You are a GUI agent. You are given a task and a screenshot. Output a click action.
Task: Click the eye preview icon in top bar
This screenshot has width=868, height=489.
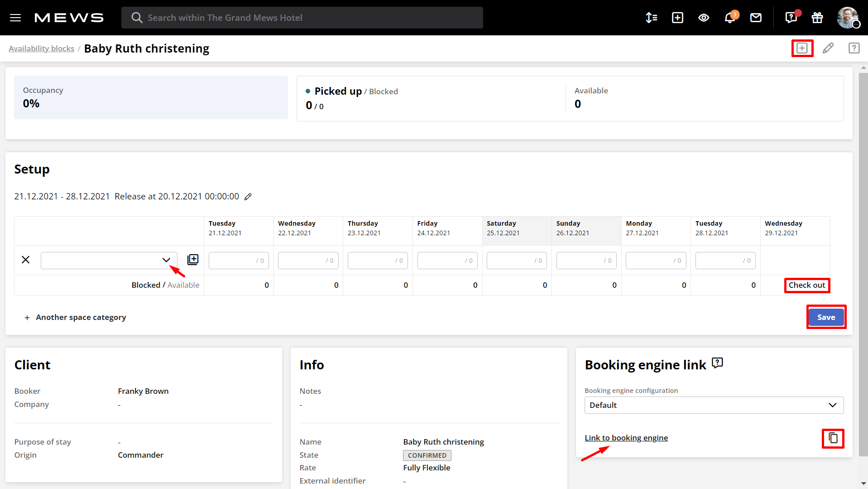click(704, 18)
